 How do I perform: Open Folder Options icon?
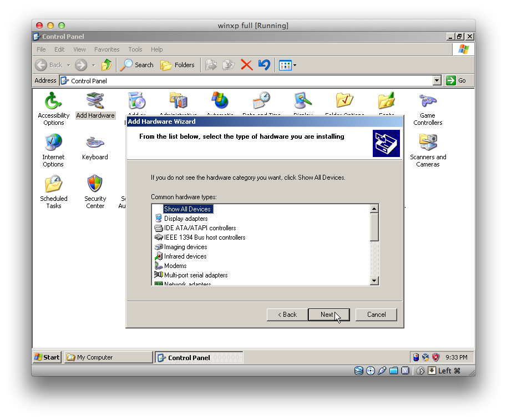[x=344, y=100]
